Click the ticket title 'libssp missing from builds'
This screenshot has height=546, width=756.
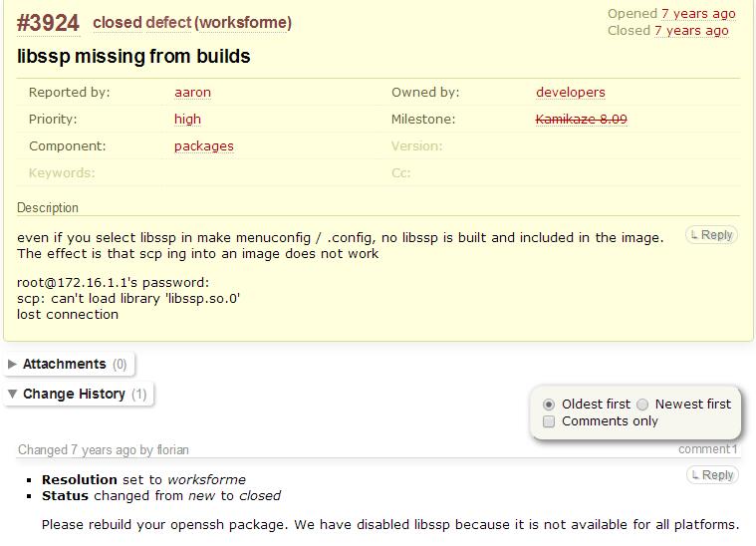click(x=133, y=57)
